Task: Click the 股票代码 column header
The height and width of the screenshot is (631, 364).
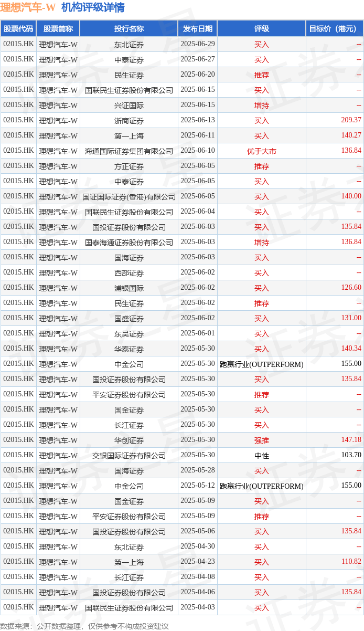Action: [x=18, y=29]
